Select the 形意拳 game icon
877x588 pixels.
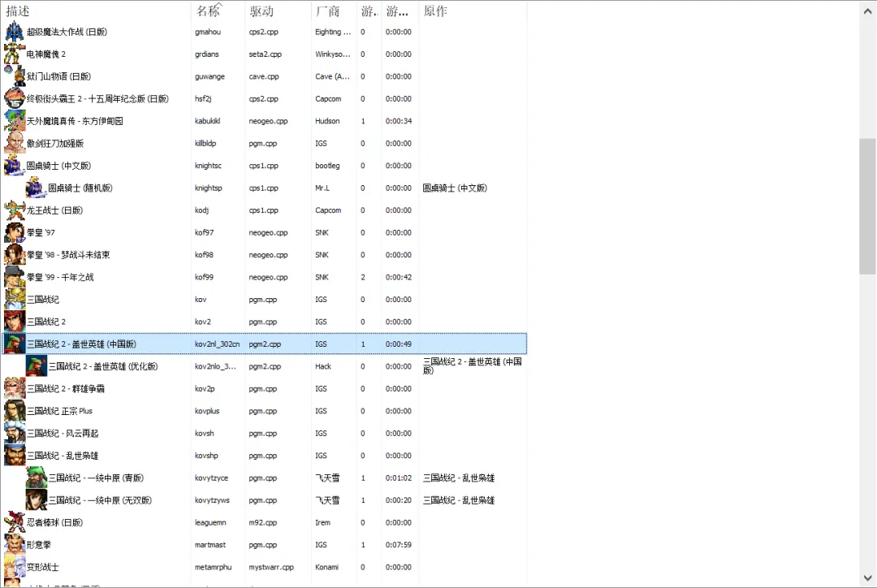pos(15,544)
